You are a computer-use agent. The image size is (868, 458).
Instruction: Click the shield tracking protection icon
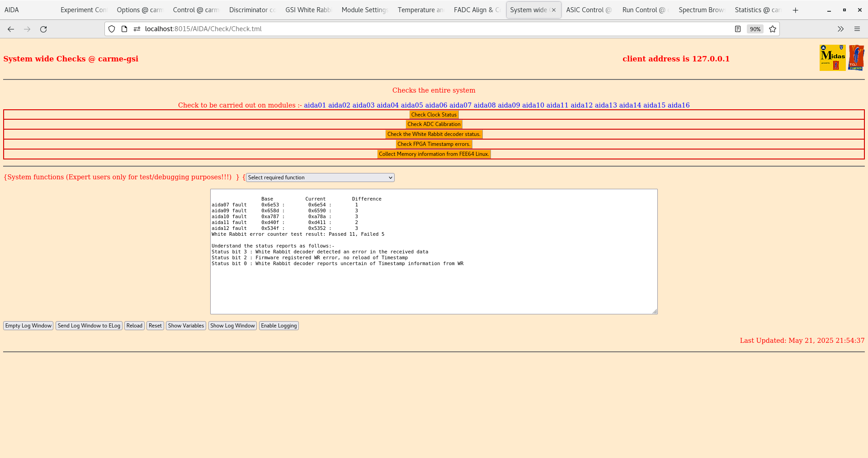click(x=111, y=28)
